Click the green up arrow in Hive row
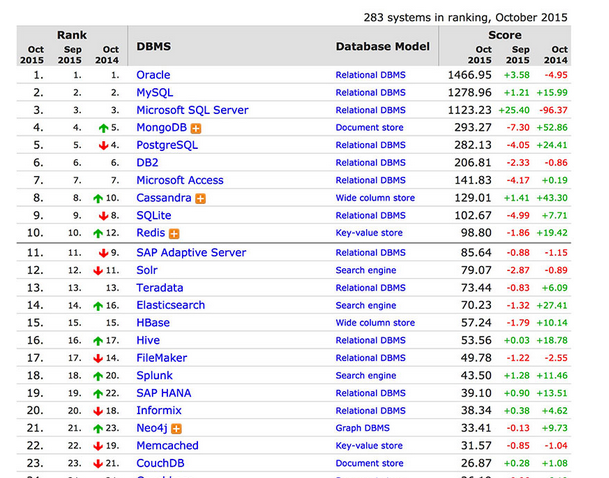The width and height of the screenshot is (609, 478). (x=98, y=341)
